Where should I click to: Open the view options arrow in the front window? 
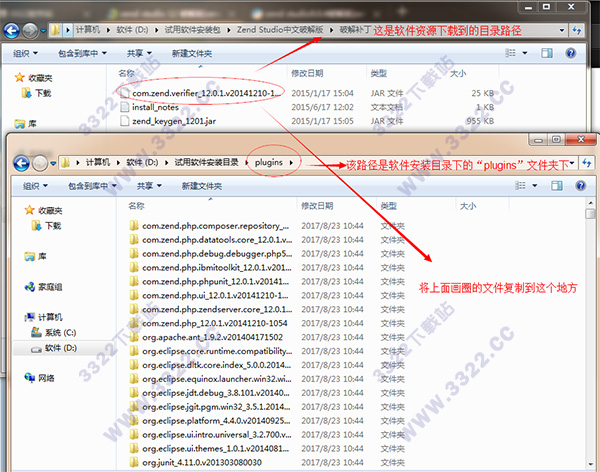pos(535,186)
